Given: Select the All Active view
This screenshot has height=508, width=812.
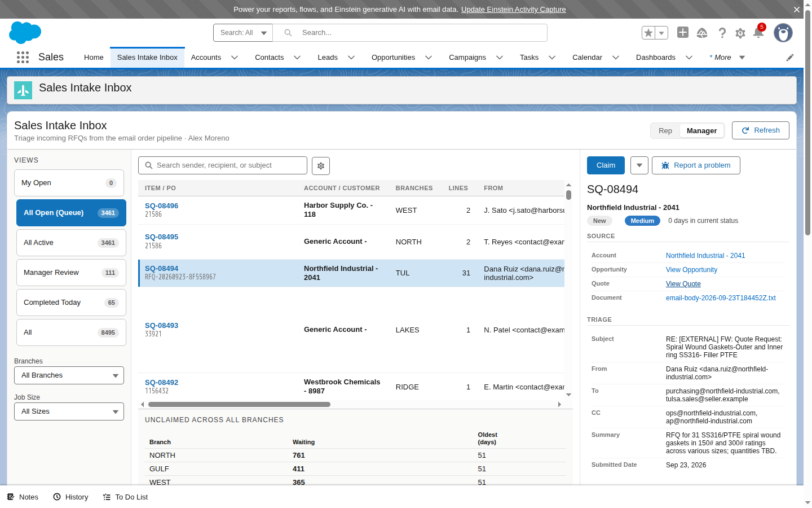Looking at the screenshot, I should (x=71, y=243).
